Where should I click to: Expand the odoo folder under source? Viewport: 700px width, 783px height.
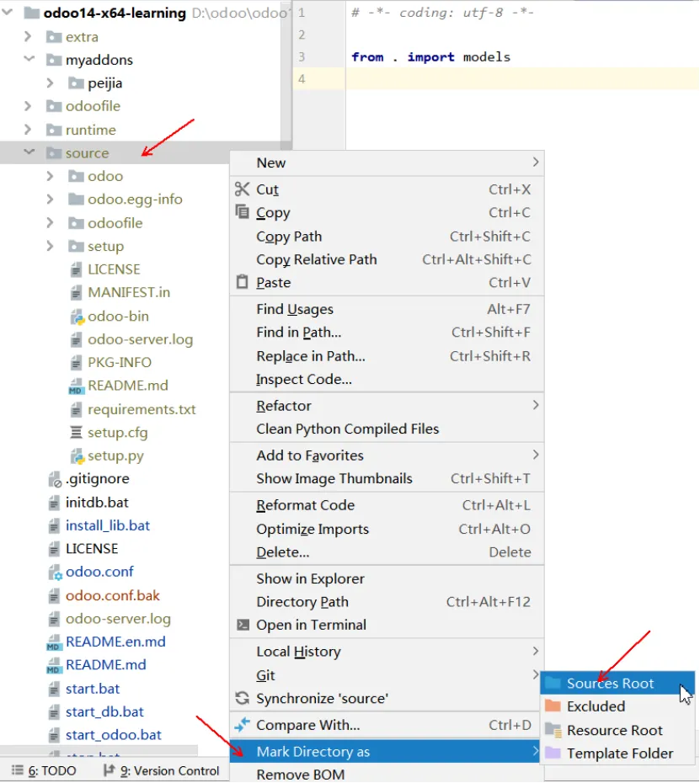pyautogui.click(x=50, y=176)
